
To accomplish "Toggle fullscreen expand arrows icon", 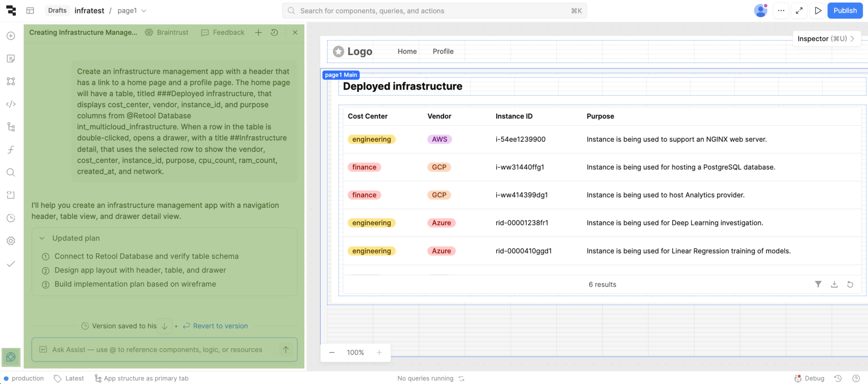I will 799,11.
